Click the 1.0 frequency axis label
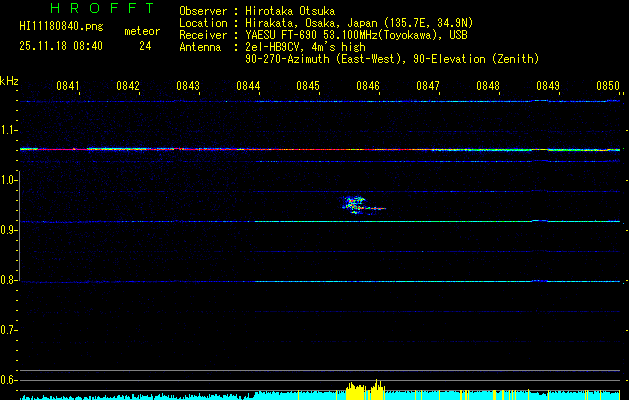Screen dimensions: 629x400 9,180
